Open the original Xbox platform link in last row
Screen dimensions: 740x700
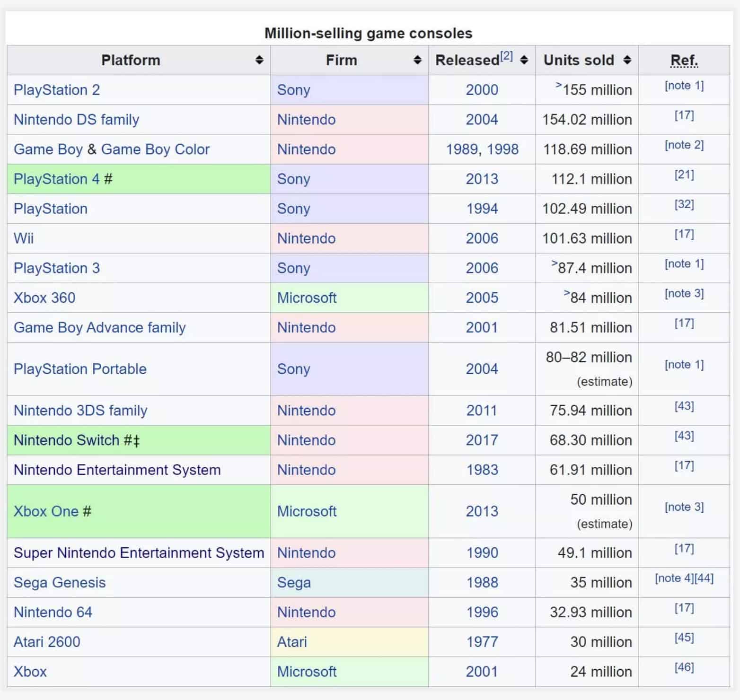coord(30,672)
